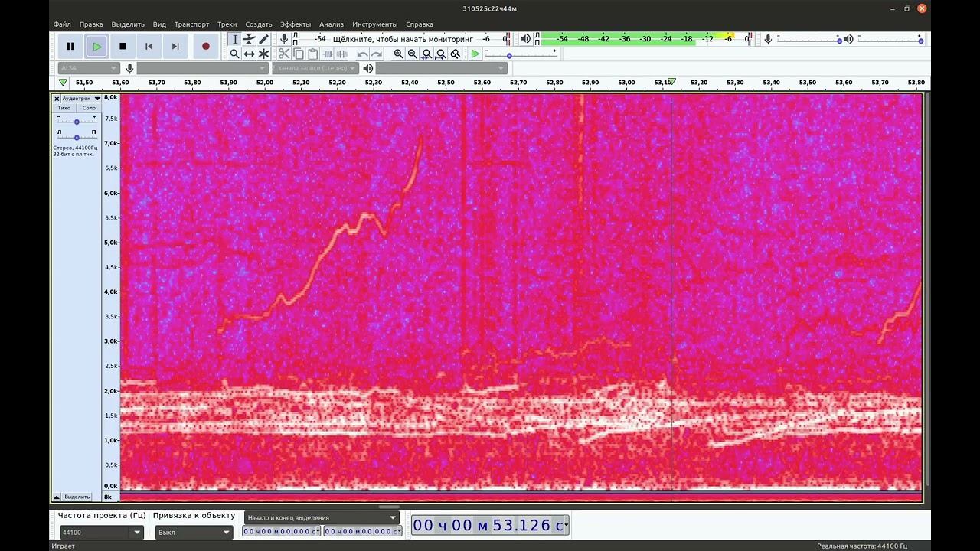
Task: Undo the last action
Action: (362, 54)
